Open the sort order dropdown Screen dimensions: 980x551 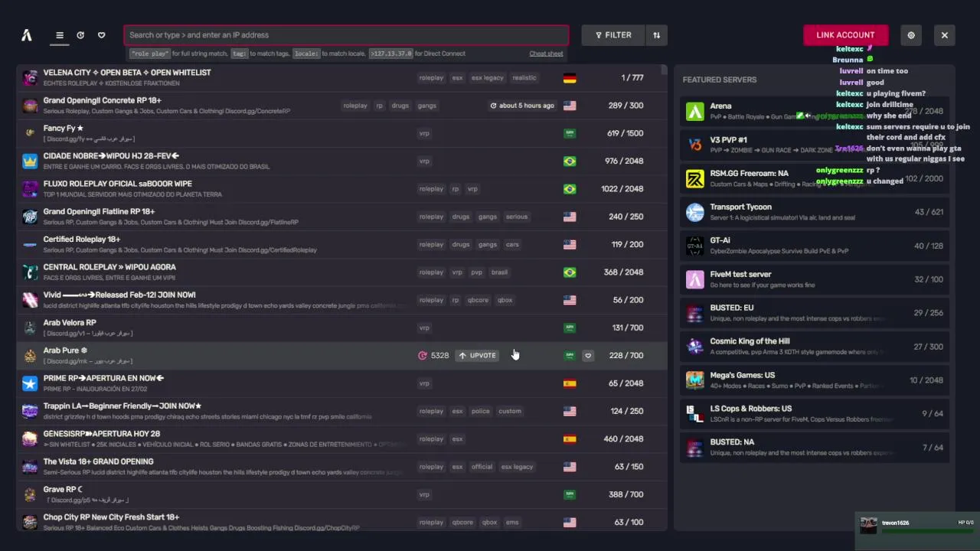pos(656,35)
